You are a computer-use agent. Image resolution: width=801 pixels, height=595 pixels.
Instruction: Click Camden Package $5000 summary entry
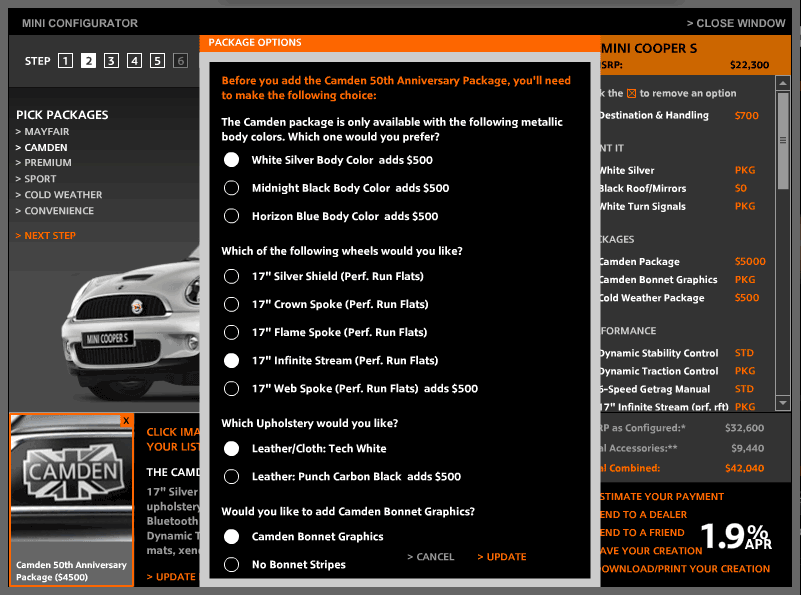(682, 261)
